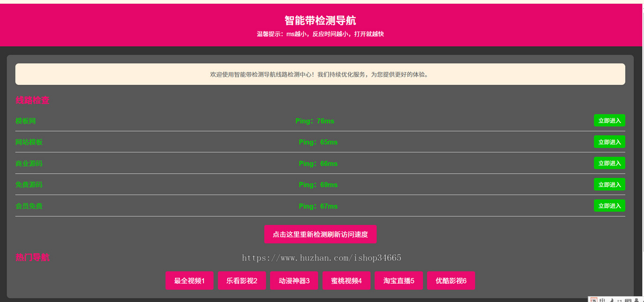
Task: Click the Ping: 76ms value
Action: 315,121
